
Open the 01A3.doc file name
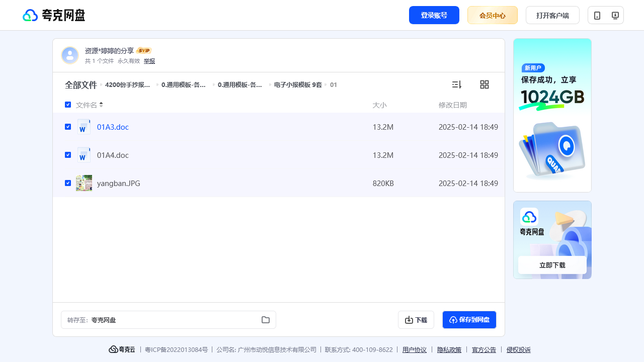pyautogui.click(x=113, y=127)
